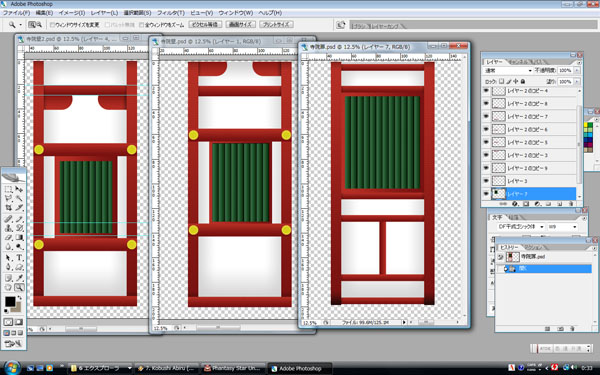Click delete layer trash icon
The image size is (600, 375).
pos(571,204)
